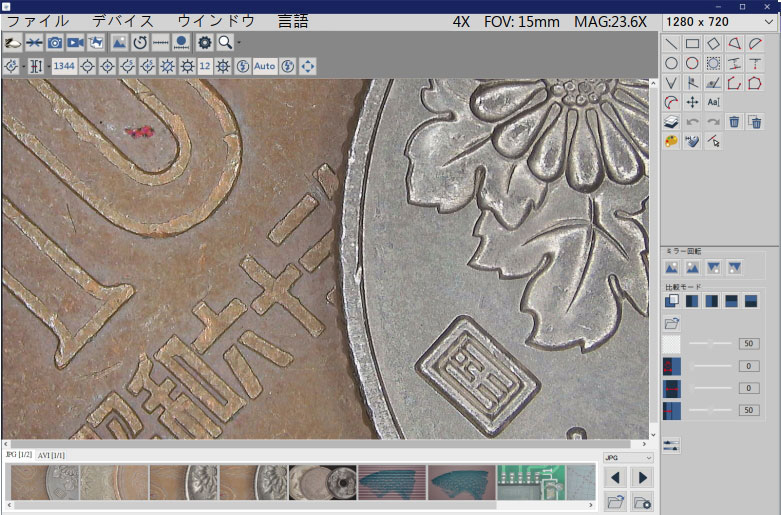Select the line measurement tool
Viewport: 781px width, 515px height.
tap(671, 43)
